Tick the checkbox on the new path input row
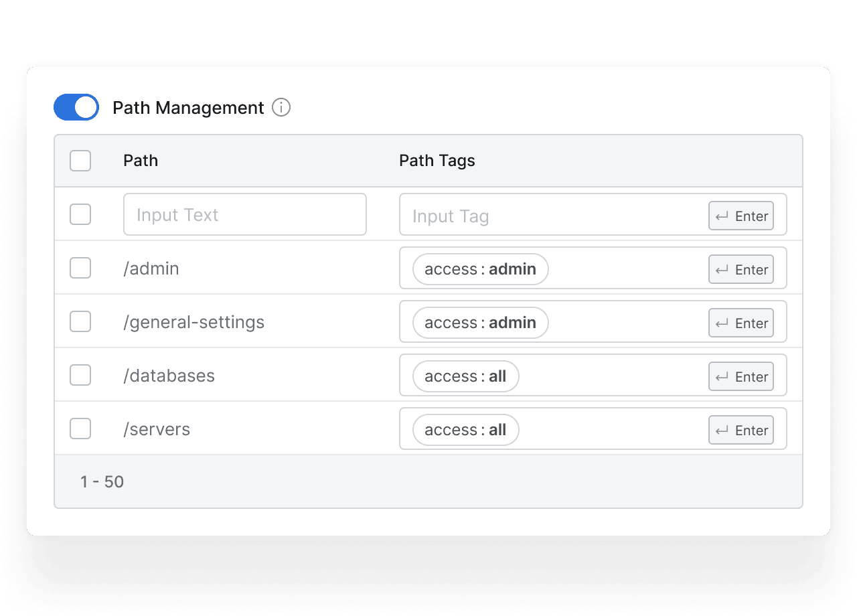The image size is (857, 616). 80,214
